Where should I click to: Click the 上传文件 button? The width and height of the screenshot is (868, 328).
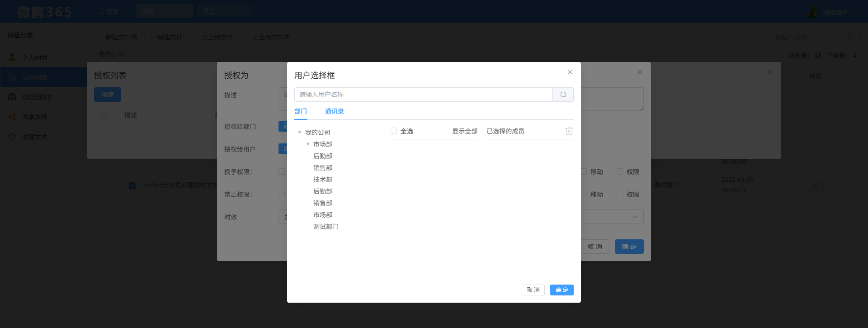(x=218, y=37)
